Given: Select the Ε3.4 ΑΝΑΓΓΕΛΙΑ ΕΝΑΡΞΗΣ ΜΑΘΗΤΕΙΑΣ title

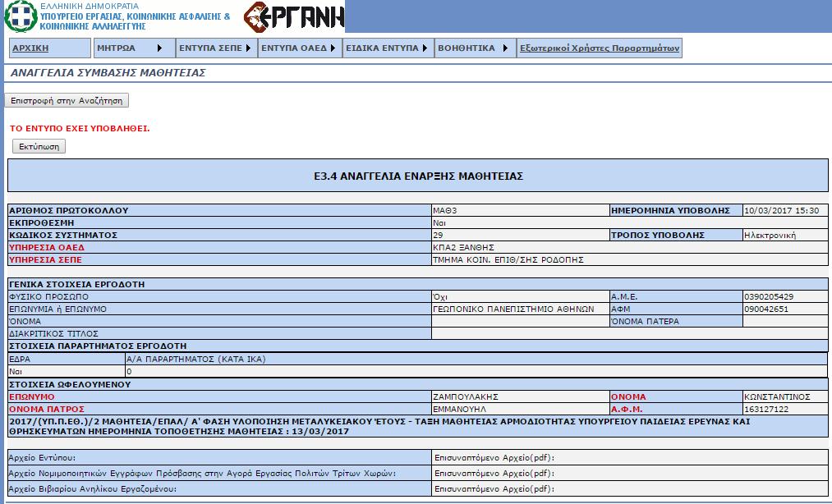Looking at the screenshot, I should (419, 176).
